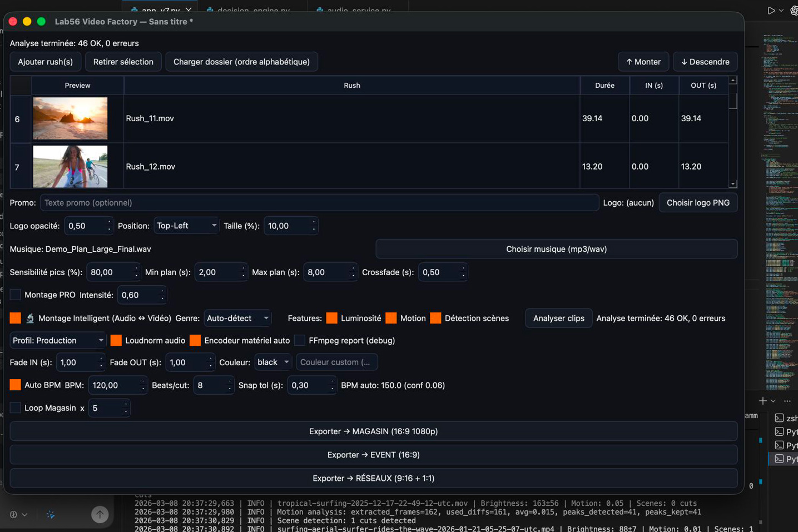Click the Analyser clips button

[558, 319]
